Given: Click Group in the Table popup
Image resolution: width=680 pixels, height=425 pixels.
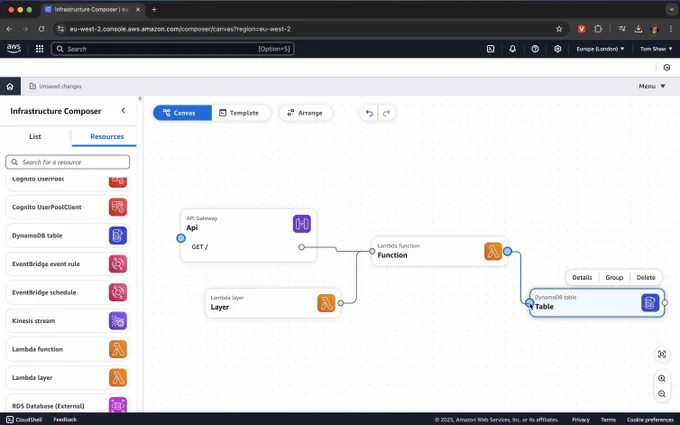Looking at the screenshot, I should click(614, 278).
